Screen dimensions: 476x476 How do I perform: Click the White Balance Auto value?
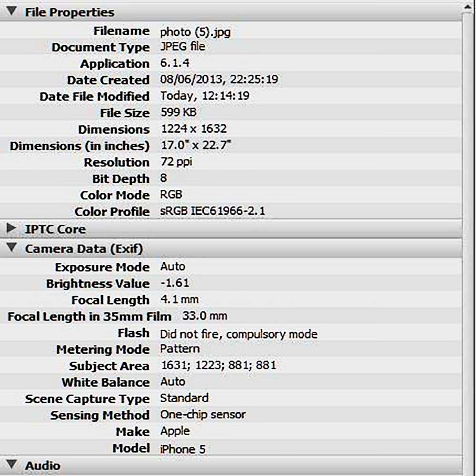point(172,382)
